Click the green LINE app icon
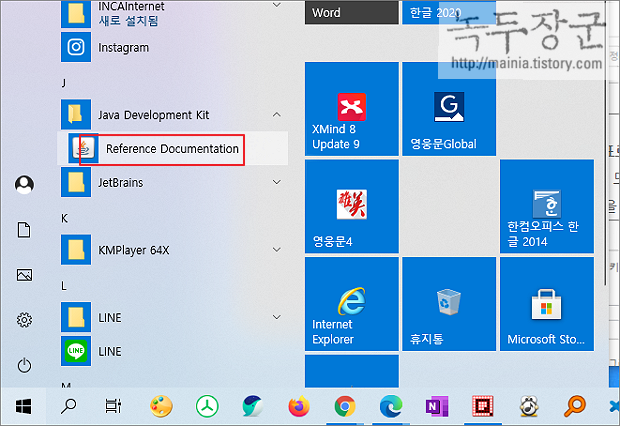Screen dimensions: 620x426 point(76,351)
